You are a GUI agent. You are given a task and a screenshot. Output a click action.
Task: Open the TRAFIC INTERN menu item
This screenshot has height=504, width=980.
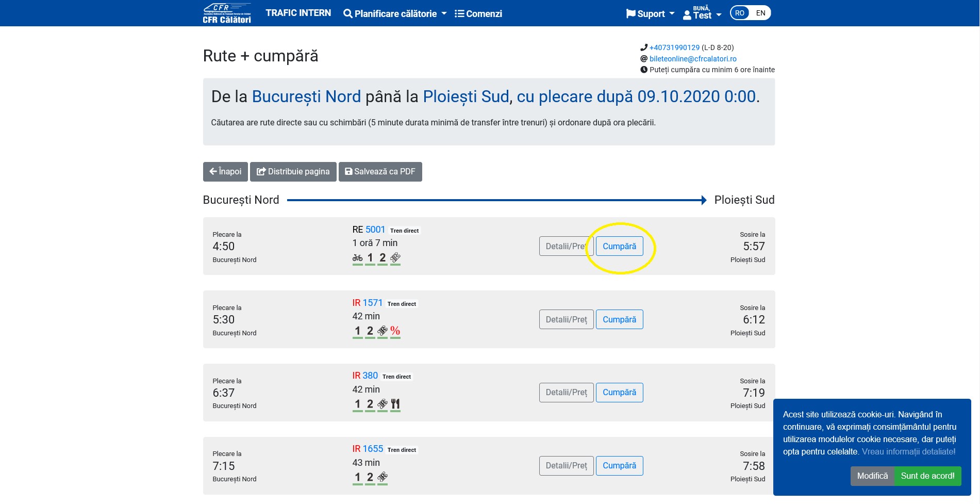coord(298,13)
